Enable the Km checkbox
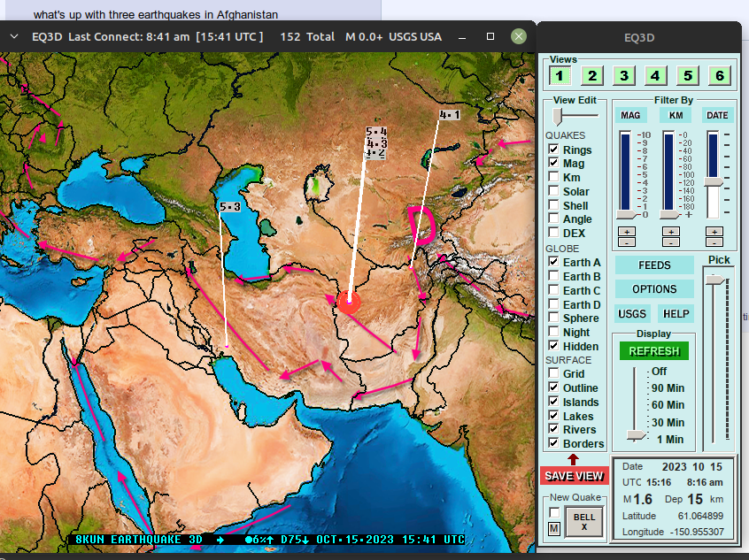 coord(553,177)
